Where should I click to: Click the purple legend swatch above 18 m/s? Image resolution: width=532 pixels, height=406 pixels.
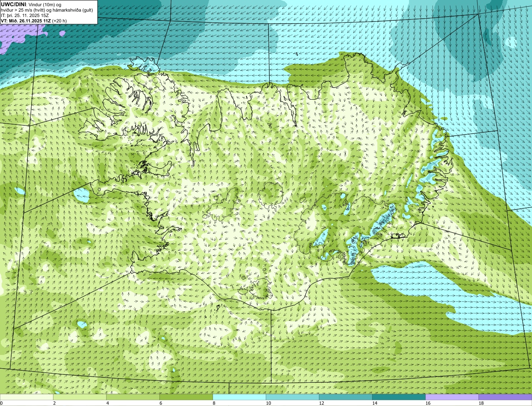(505, 397)
